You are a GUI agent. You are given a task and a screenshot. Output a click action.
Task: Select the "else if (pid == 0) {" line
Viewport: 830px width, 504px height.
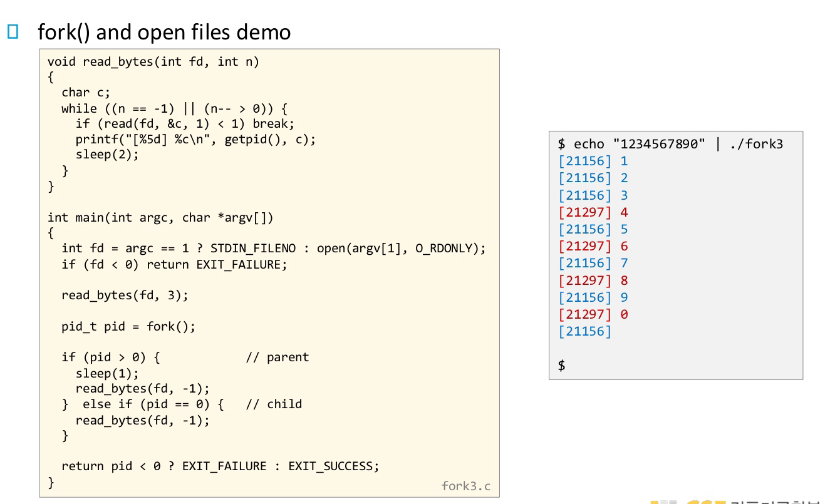pyautogui.click(x=143, y=404)
